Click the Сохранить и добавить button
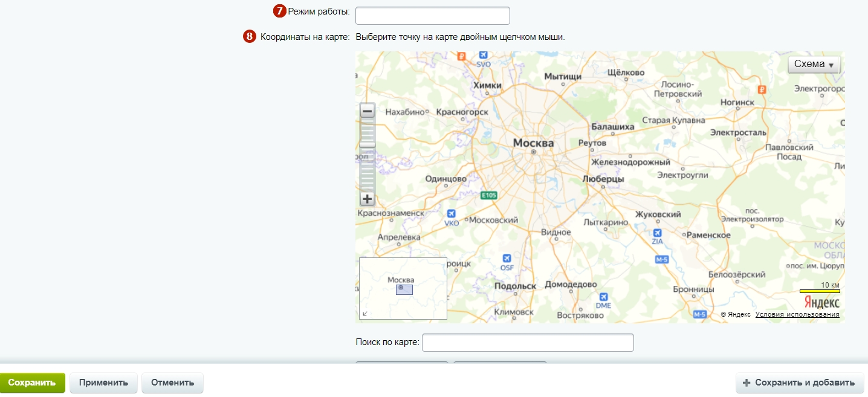Image resolution: width=868 pixels, height=397 pixels. coord(798,382)
